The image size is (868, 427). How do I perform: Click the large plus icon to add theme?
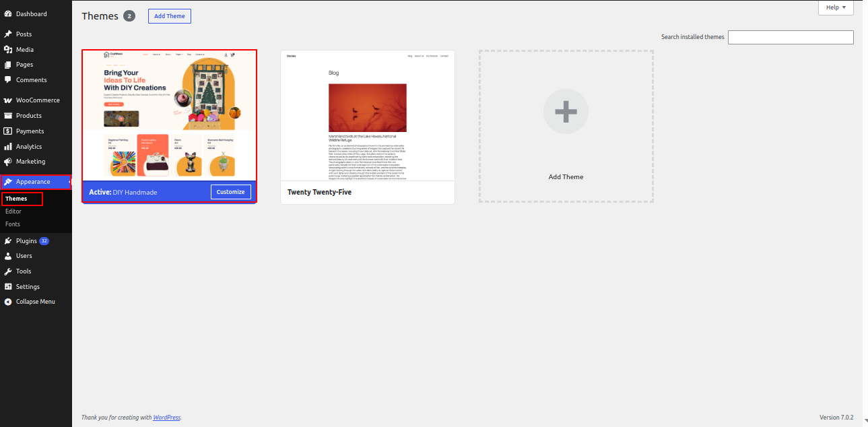tap(566, 111)
